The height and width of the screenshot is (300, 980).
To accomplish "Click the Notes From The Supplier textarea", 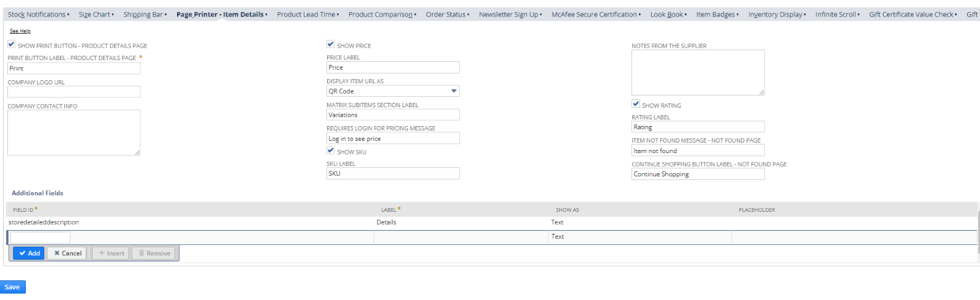I will [x=698, y=72].
